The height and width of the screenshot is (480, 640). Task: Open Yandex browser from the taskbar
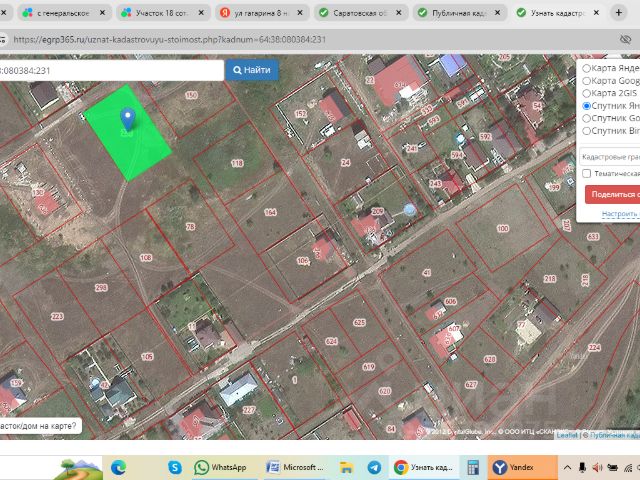522,467
